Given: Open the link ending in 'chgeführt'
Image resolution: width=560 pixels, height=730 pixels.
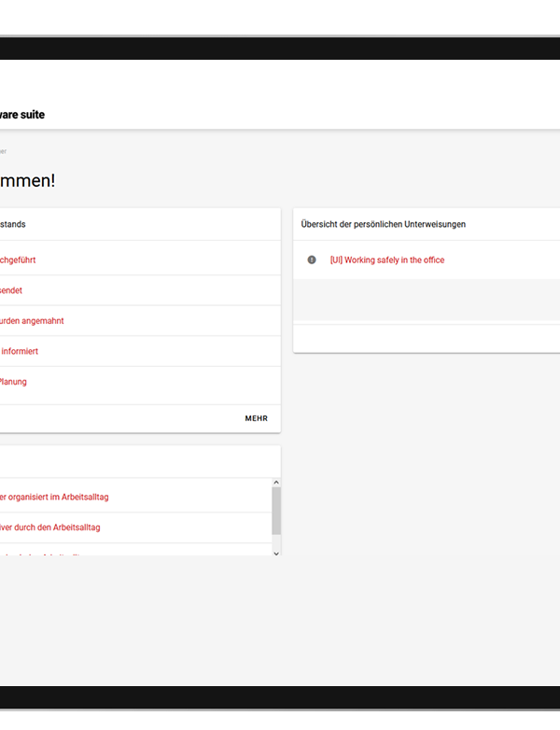Looking at the screenshot, I should (x=18, y=260).
